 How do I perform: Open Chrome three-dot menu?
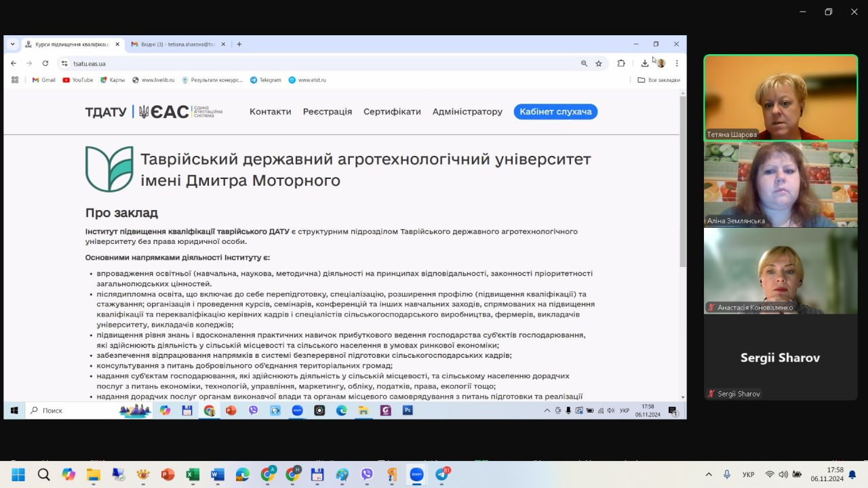pyautogui.click(x=677, y=63)
